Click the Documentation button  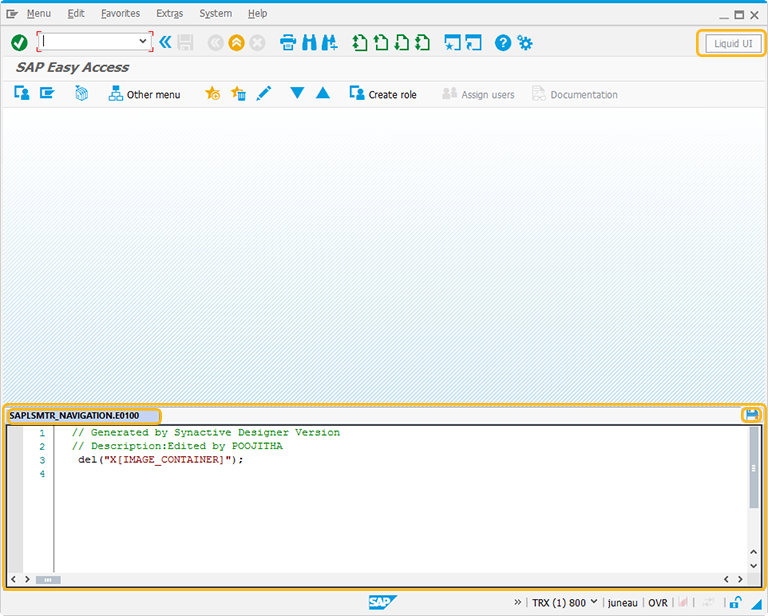(x=575, y=94)
